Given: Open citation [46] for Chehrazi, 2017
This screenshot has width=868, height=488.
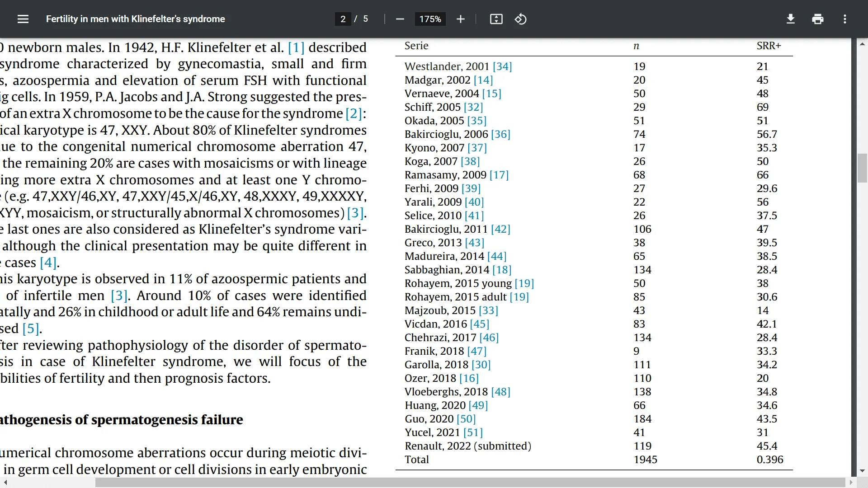Looking at the screenshot, I should coord(489,338).
